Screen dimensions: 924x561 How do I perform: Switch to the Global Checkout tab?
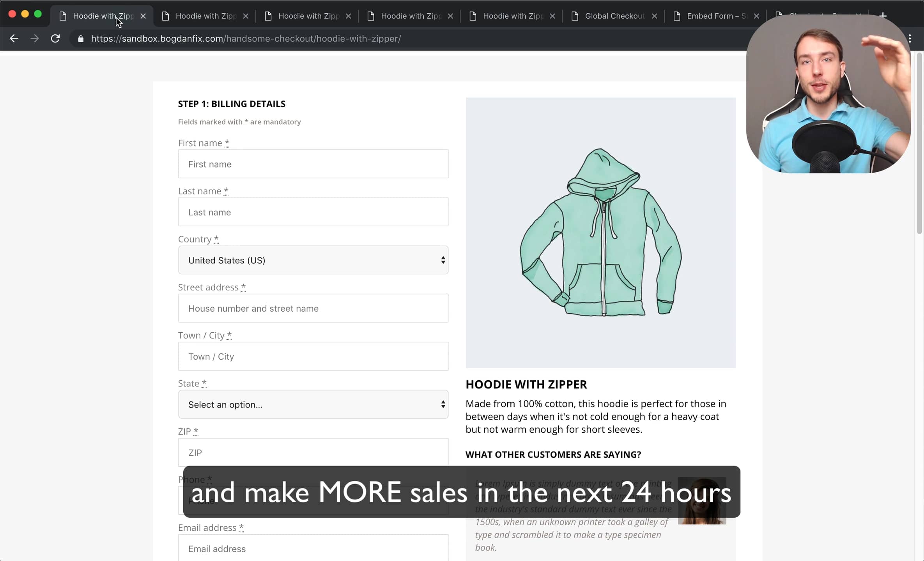(614, 16)
